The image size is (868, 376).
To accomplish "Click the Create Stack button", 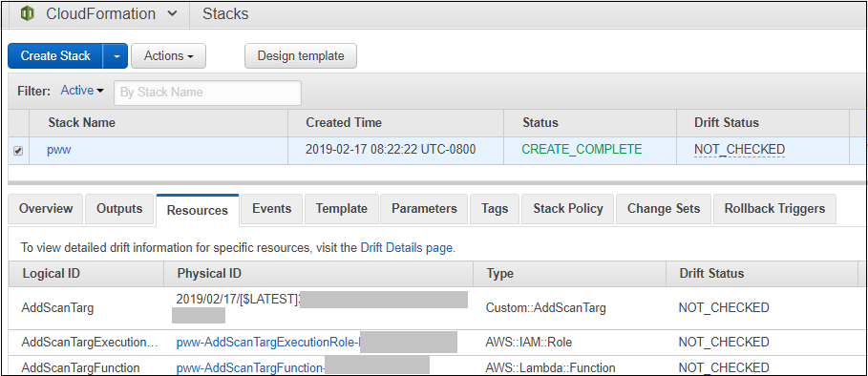I will coord(55,56).
